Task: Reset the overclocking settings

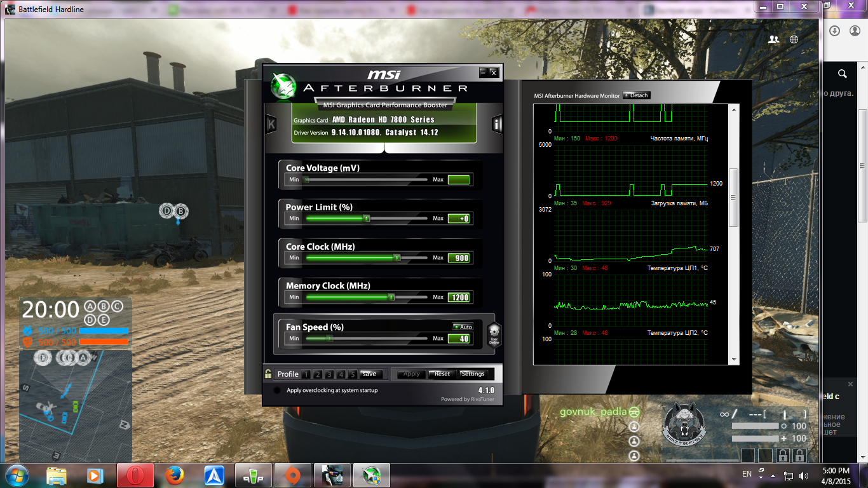Action: point(442,374)
